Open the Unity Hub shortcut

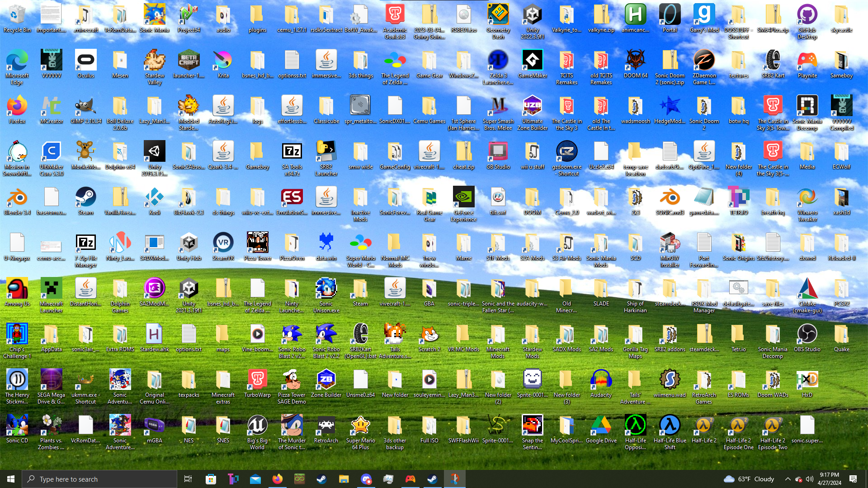click(x=189, y=247)
